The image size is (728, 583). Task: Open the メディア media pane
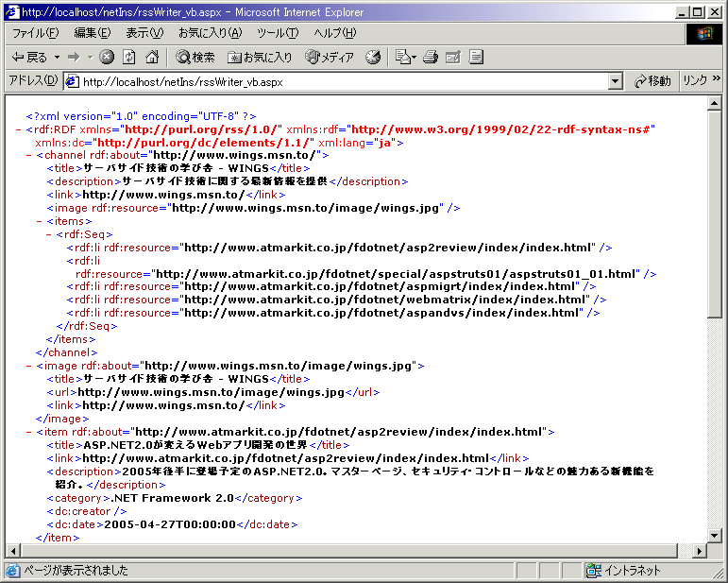(x=330, y=57)
